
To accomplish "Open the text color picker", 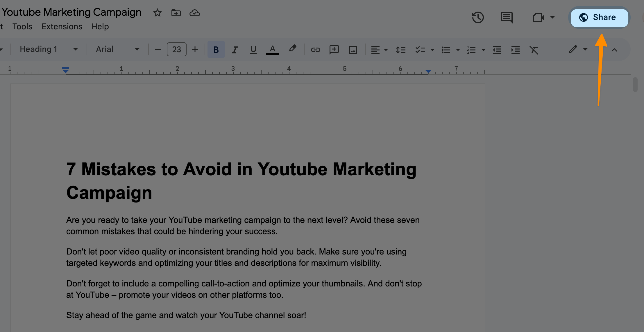I will coord(272,50).
